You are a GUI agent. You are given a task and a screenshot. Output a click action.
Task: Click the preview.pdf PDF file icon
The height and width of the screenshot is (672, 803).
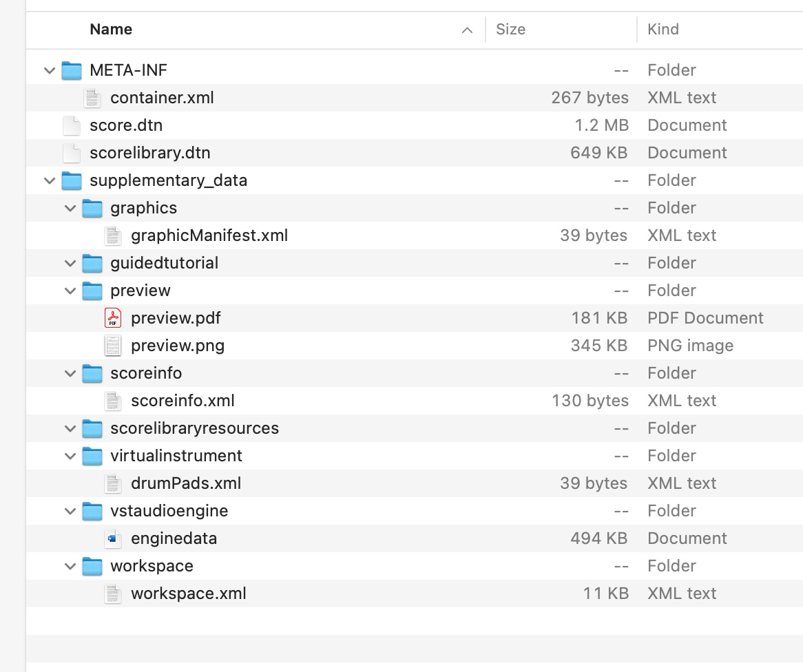pyautogui.click(x=112, y=318)
